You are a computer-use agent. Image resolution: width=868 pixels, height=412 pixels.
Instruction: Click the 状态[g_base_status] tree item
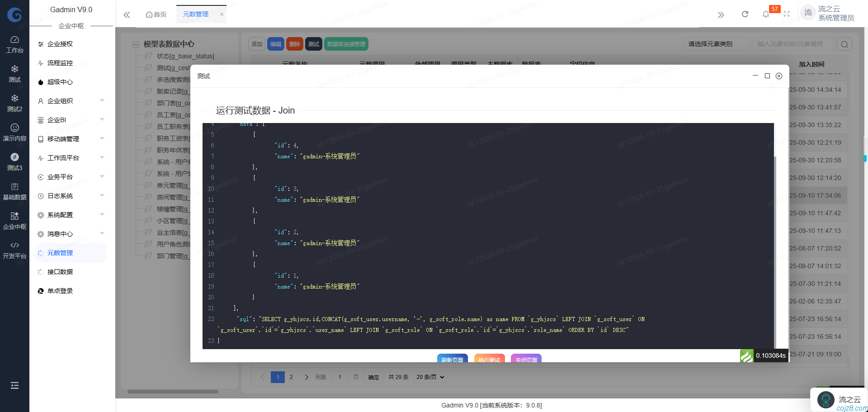point(185,56)
